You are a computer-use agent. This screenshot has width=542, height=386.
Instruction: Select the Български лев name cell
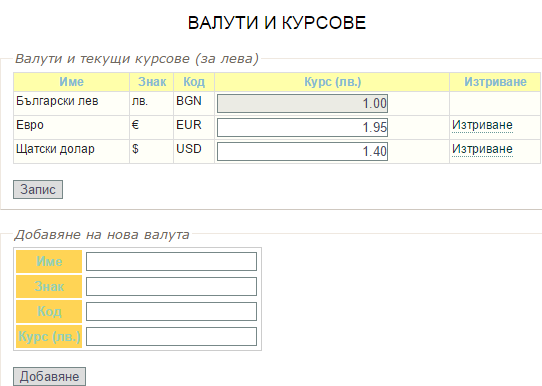[72, 103]
